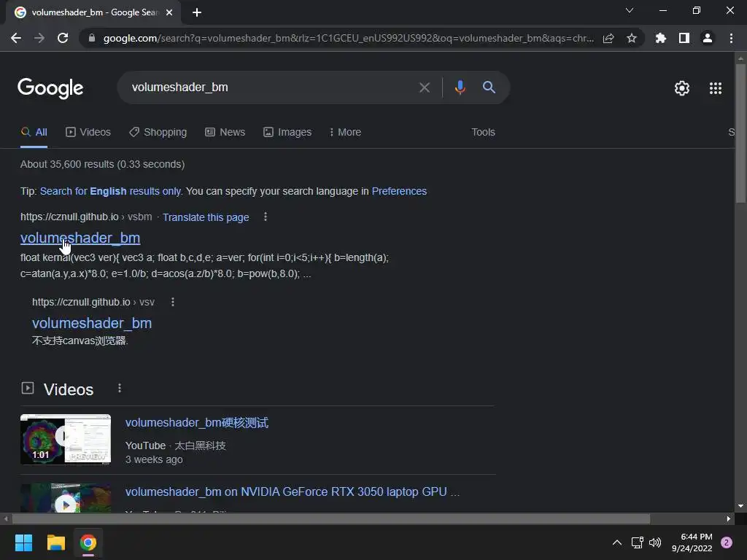Image resolution: width=747 pixels, height=560 pixels.
Task: Click the horizontal scrollbar thumb
Action: [331, 518]
